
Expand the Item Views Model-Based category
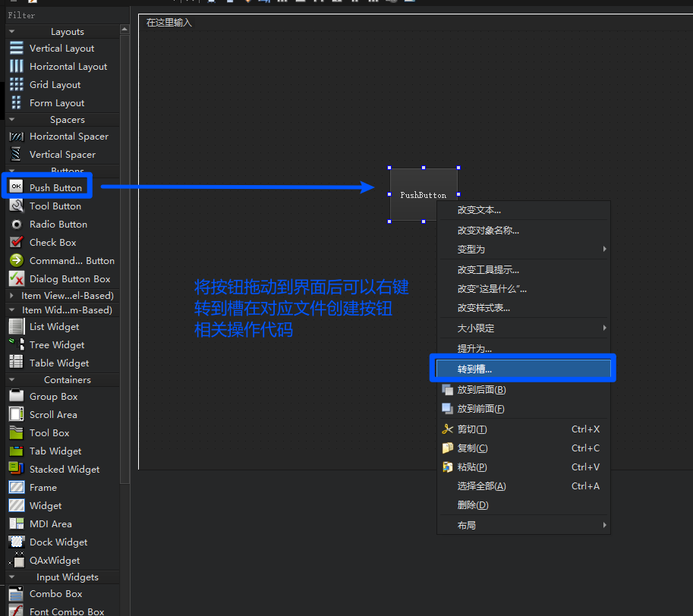[12, 295]
